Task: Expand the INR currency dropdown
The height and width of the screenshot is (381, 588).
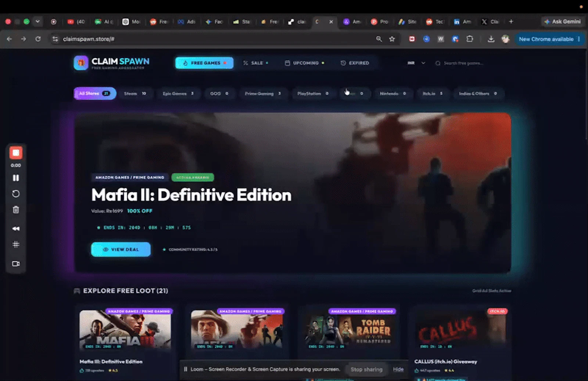Action: [416, 63]
